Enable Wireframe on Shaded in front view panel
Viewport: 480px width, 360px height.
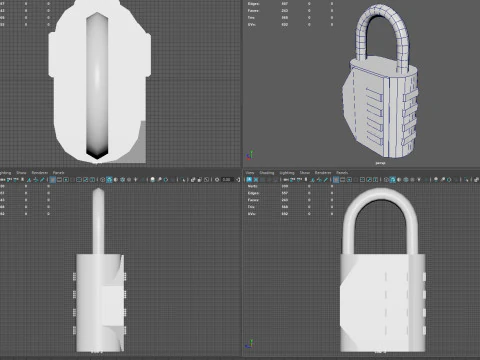(x=406, y=179)
